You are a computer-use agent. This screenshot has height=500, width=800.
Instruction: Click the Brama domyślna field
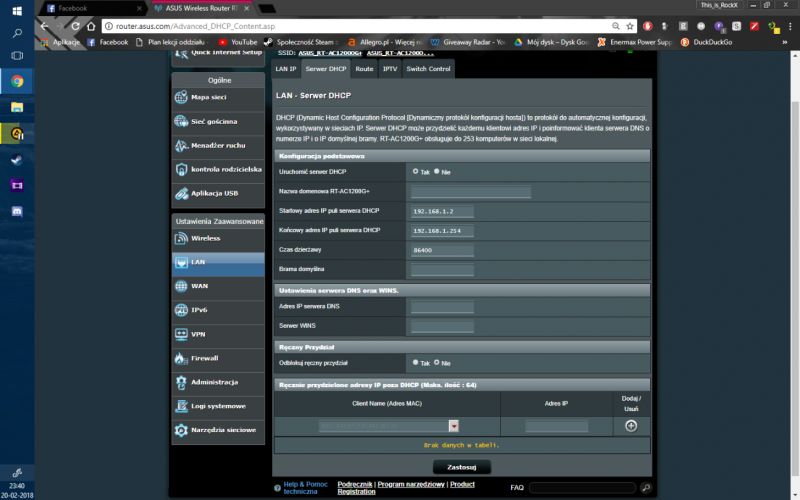(x=442, y=269)
